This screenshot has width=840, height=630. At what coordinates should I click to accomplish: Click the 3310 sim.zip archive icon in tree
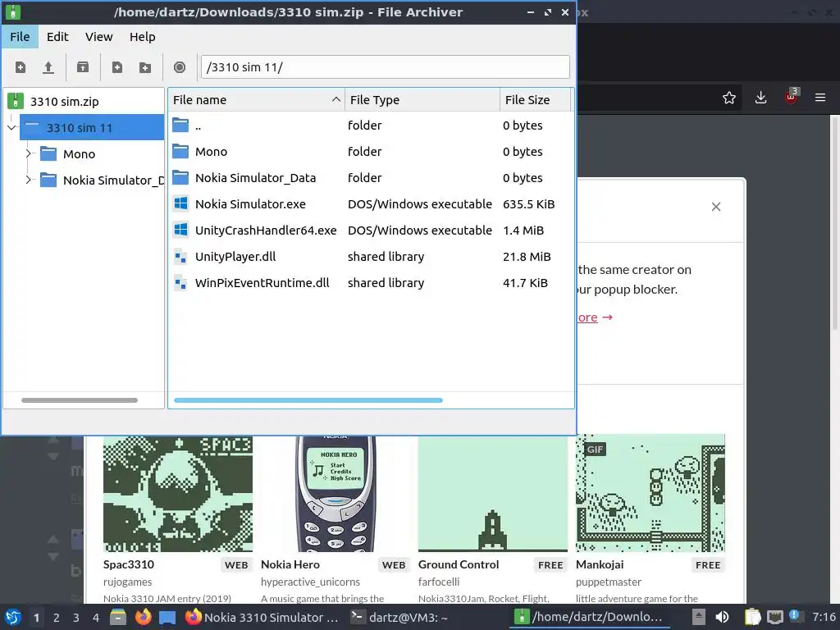pyautogui.click(x=16, y=101)
